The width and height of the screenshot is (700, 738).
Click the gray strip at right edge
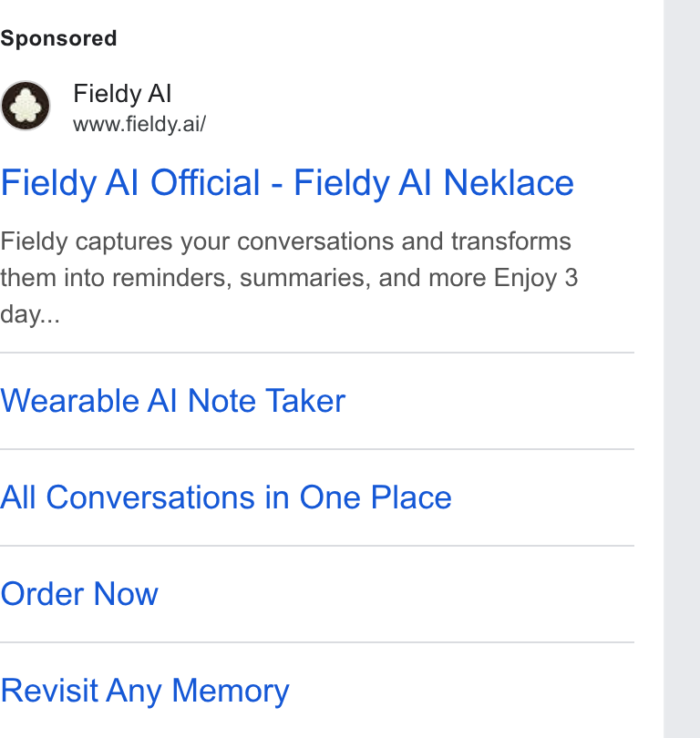point(682,369)
